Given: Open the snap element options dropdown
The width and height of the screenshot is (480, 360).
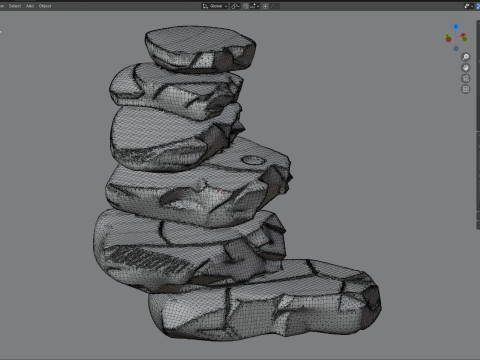Looking at the screenshot, I should coord(255,6).
